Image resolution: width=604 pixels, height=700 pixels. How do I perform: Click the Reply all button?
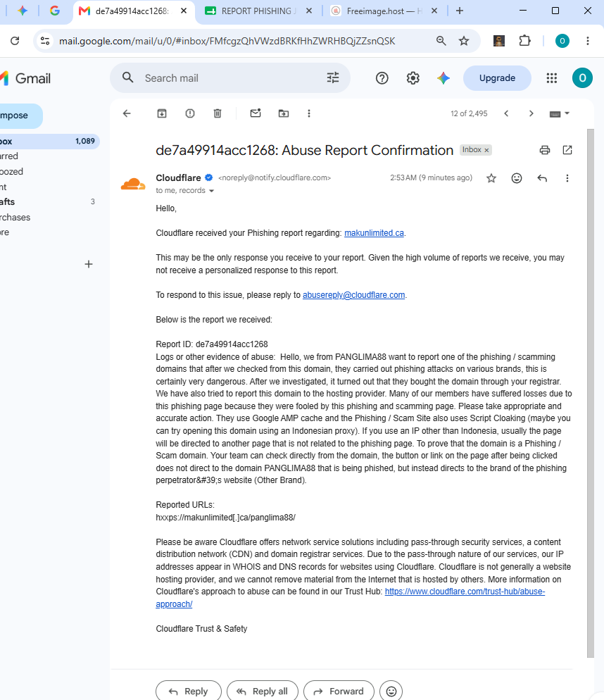point(263,691)
